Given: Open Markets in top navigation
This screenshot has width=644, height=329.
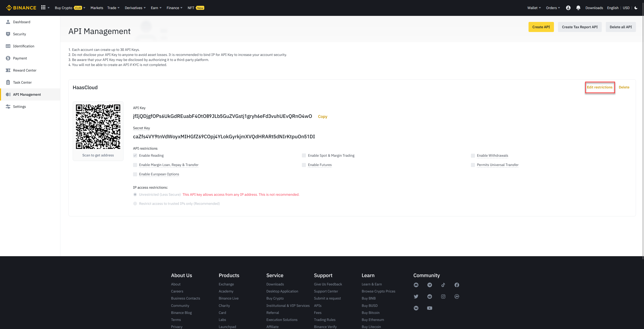Looking at the screenshot, I should 97,8.
